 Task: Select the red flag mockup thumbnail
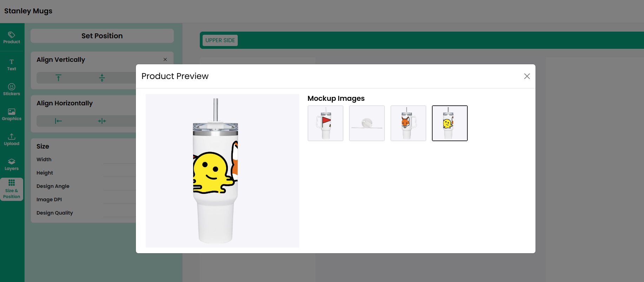[326, 123]
